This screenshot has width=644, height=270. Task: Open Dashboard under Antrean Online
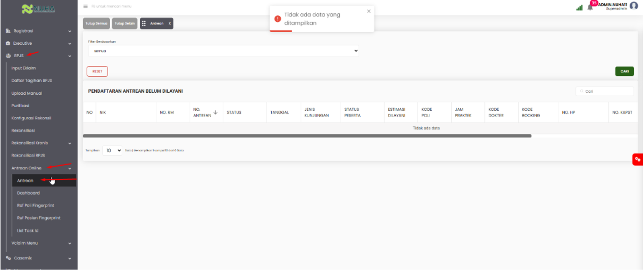tap(28, 193)
